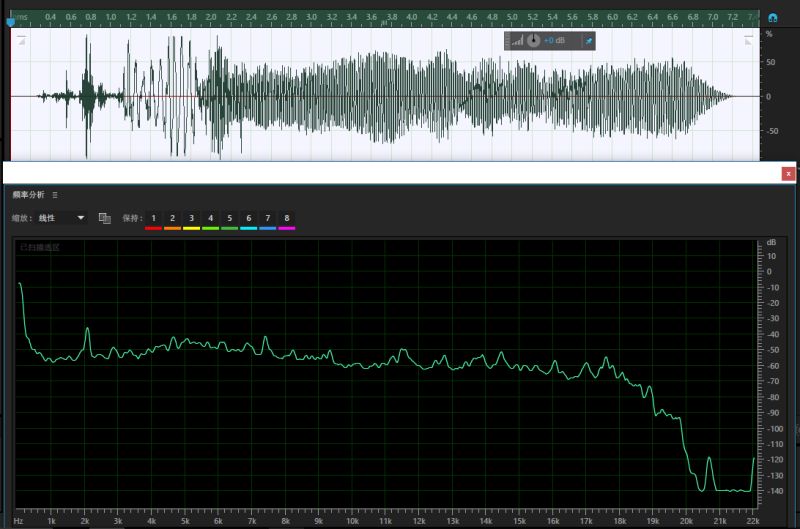Screen dimensions: 800x529
Task: Click the blue icon right of the time ruler
Action: 773,18
